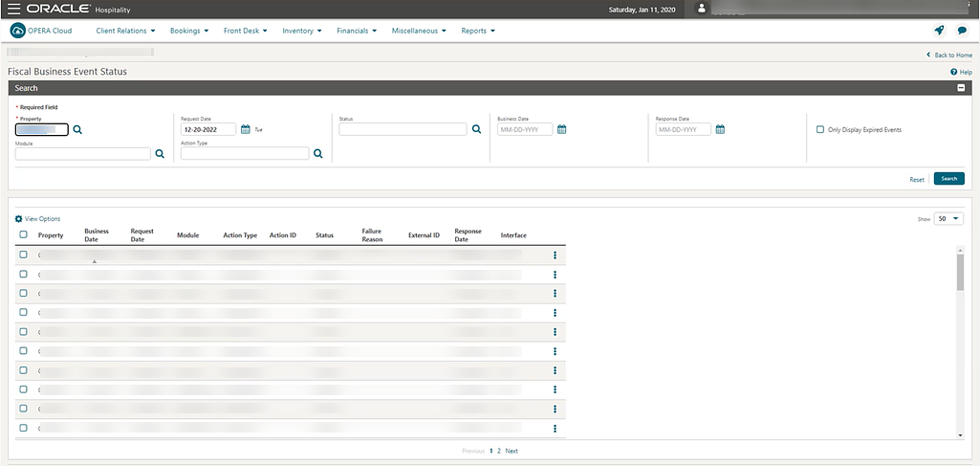Open the hamburger navigation menu
This screenshot has height=466, width=980.
(12, 9)
